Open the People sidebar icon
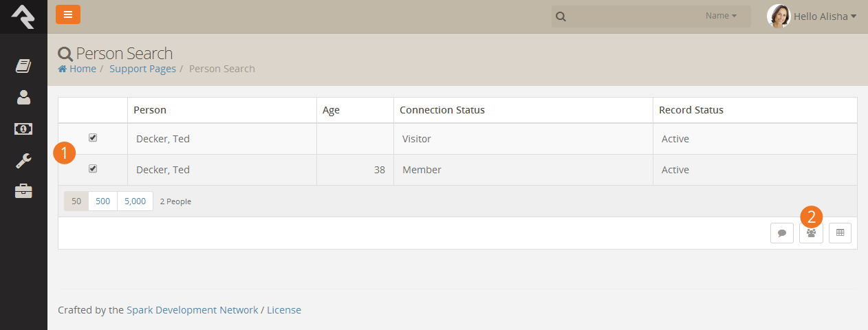 pyautogui.click(x=23, y=98)
